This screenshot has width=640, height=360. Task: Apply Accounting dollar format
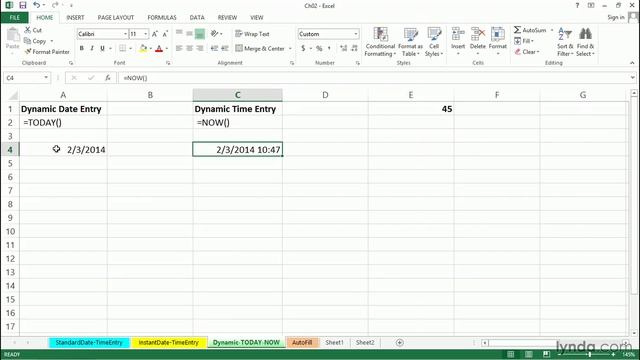click(303, 49)
